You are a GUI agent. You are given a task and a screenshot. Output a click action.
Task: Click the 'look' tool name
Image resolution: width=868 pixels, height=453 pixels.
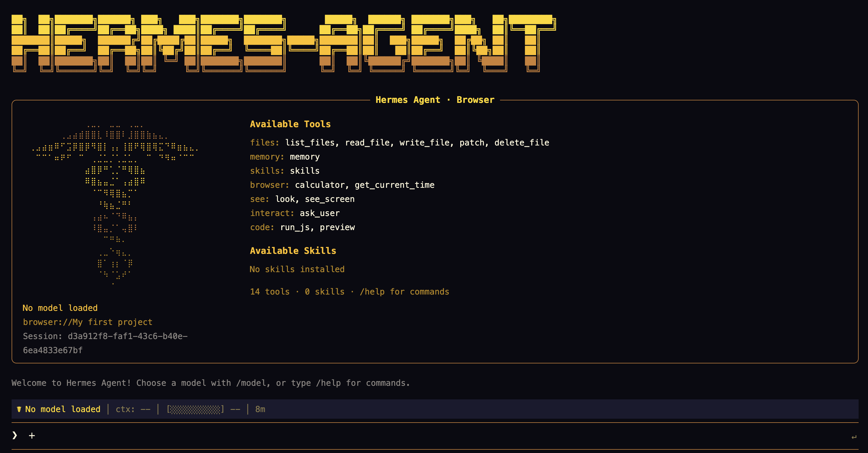click(285, 199)
